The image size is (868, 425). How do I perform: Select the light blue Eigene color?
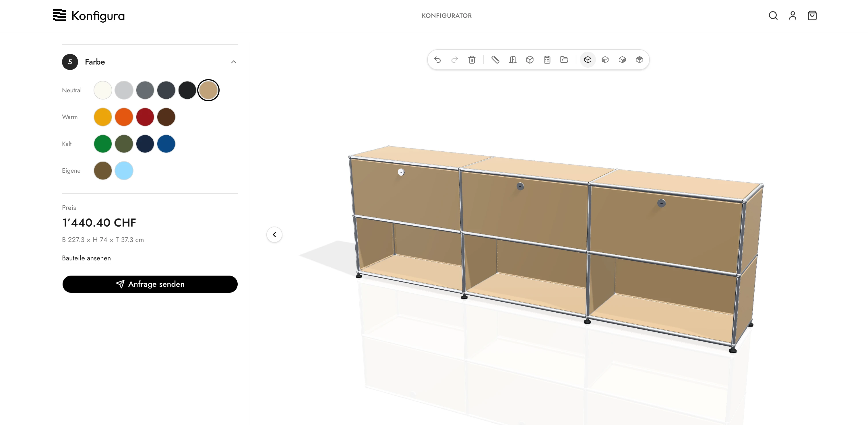(x=124, y=170)
